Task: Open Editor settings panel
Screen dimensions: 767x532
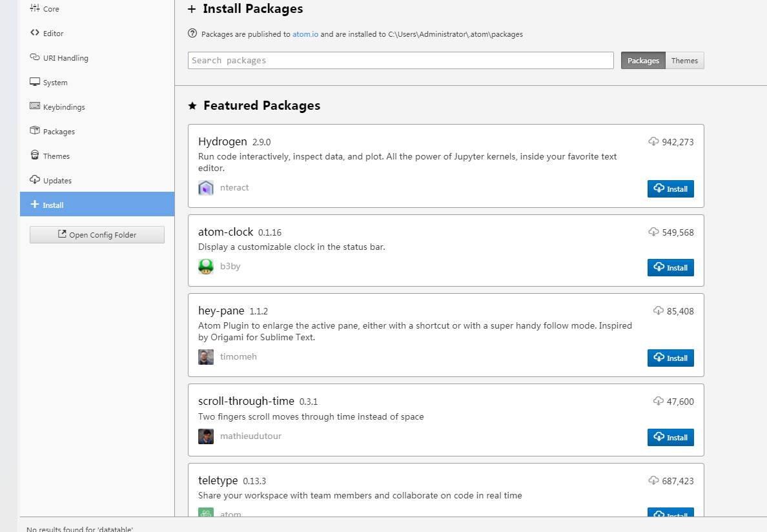Action: click(x=97, y=34)
